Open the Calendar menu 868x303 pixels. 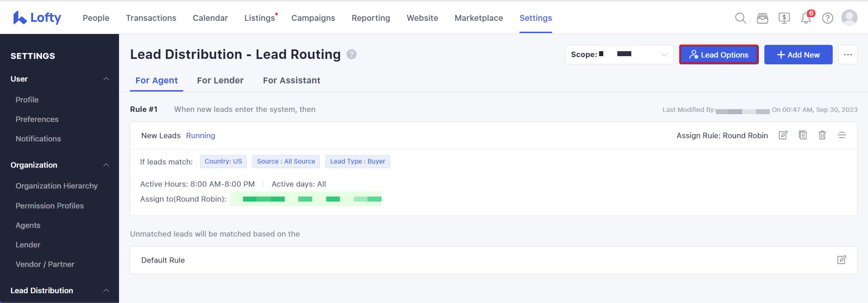coord(210,18)
